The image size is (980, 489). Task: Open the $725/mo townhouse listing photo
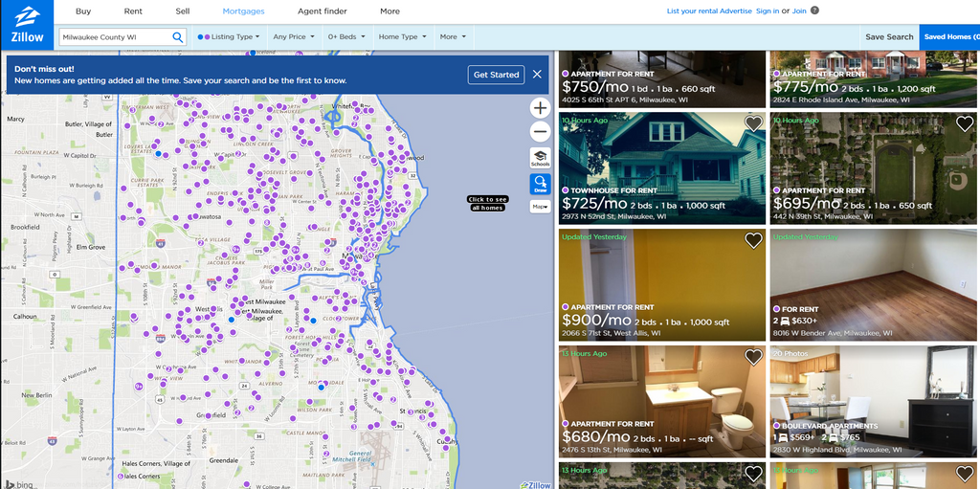point(662,168)
